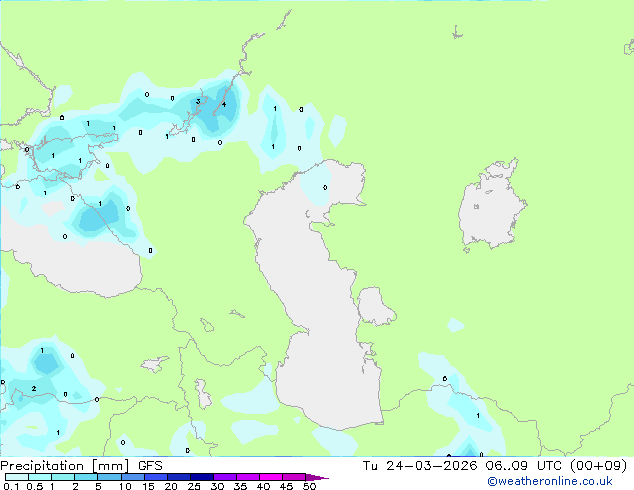Click the "Precipitation [mm]" title text
The width and height of the screenshot is (634, 490).
pyautogui.click(x=65, y=466)
